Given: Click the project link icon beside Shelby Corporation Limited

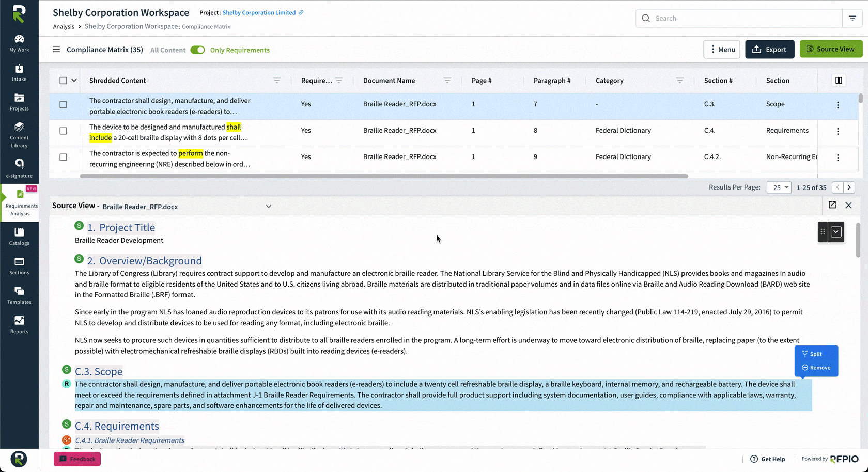Looking at the screenshot, I should pos(301,12).
